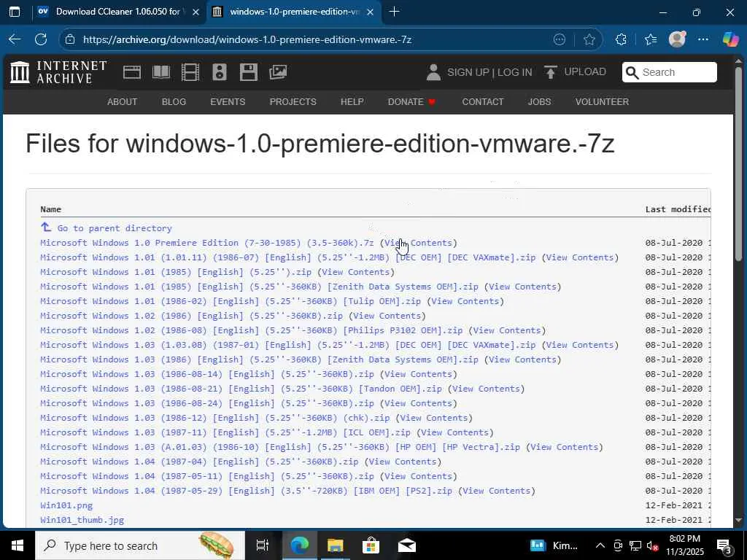
Task: Open Favorites list icon in toolbar
Action: click(651, 39)
